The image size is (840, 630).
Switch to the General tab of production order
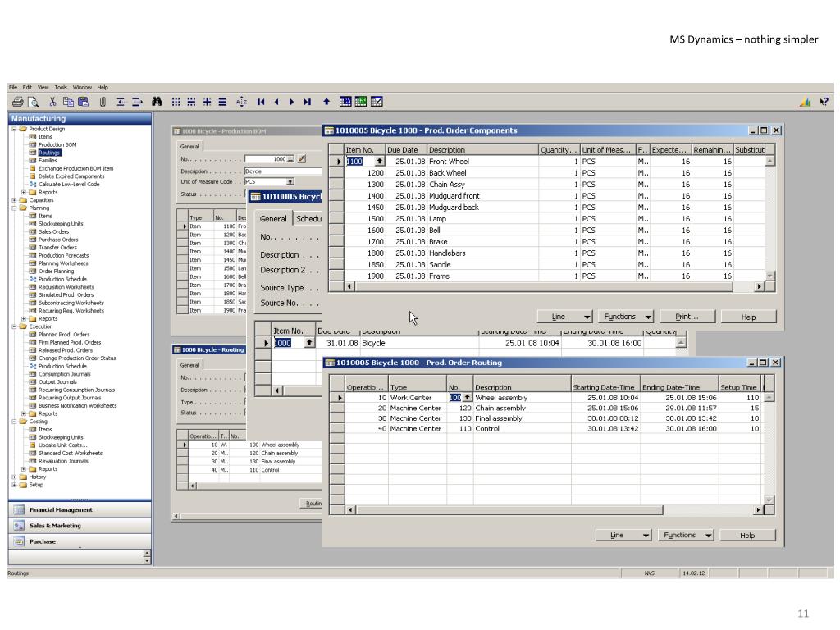click(273, 219)
